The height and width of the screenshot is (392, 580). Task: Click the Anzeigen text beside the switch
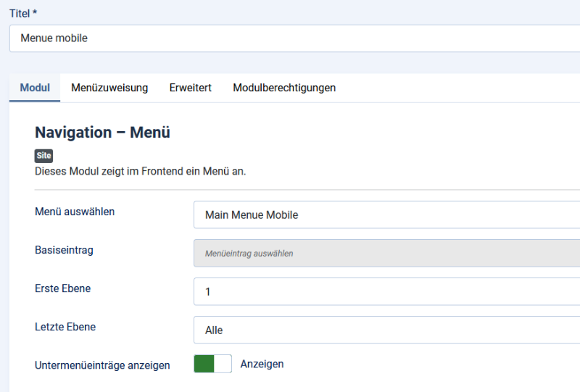(262, 364)
